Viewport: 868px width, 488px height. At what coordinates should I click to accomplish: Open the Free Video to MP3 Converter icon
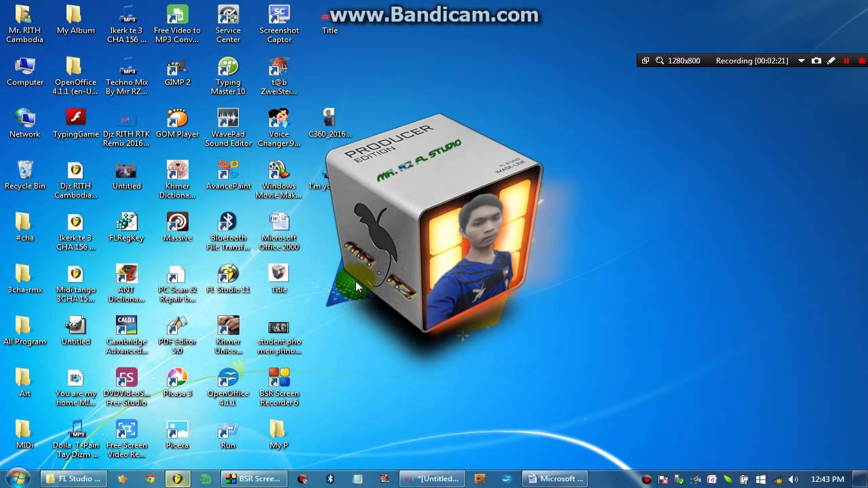(177, 24)
